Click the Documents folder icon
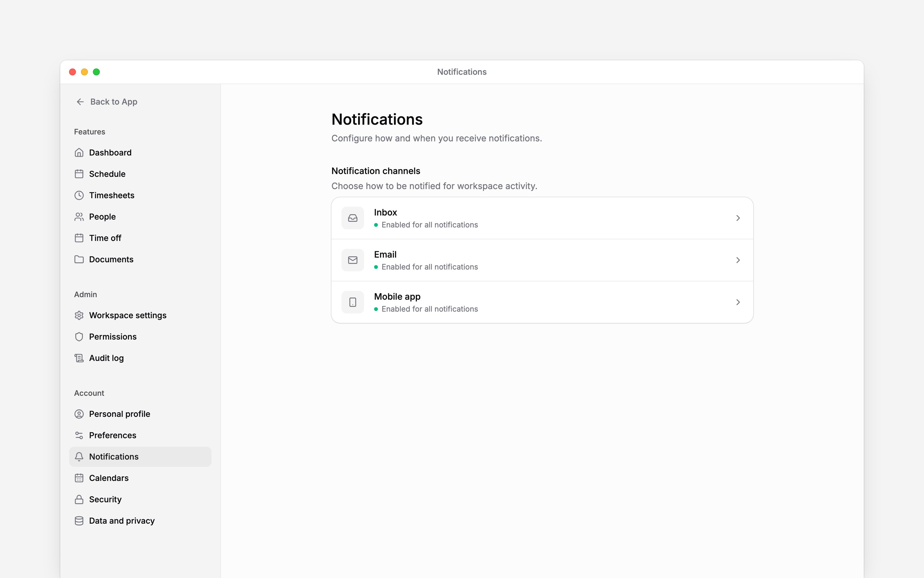Screen dimensions: 924x578 (x=79, y=259)
